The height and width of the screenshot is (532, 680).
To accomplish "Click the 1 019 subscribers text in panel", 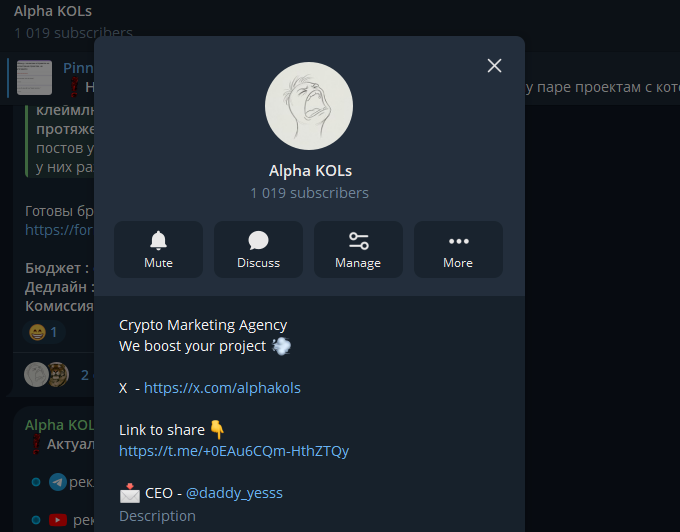I will coord(309,193).
